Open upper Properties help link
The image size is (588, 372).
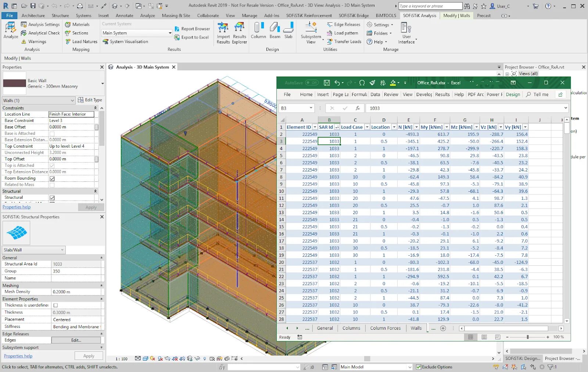pyautogui.click(x=17, y=207)
